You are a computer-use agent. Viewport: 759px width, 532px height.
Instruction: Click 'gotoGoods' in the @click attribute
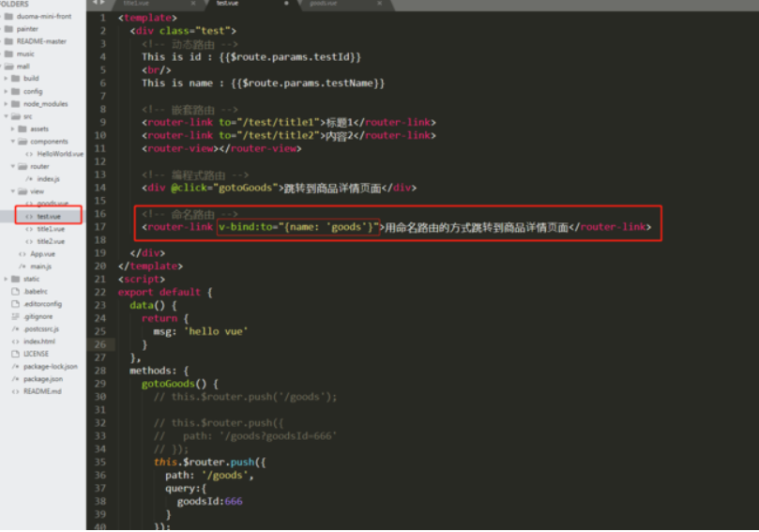246,188
